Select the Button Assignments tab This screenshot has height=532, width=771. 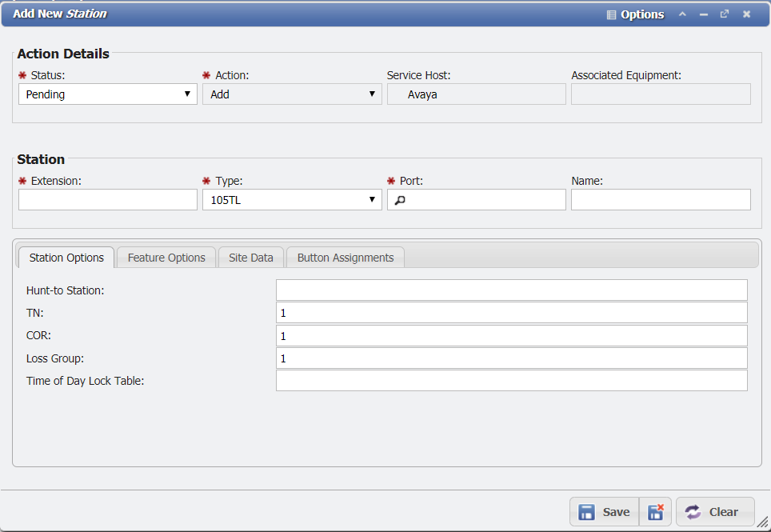point(345,257)
